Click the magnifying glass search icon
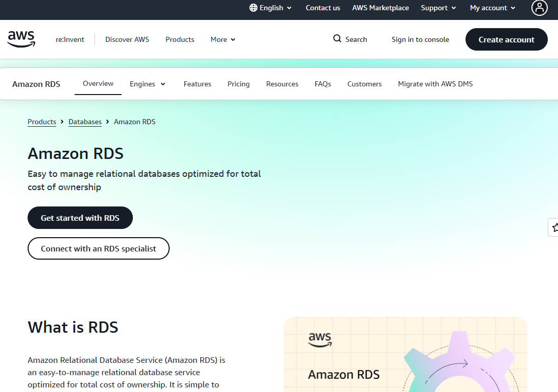The image size is (558, 392). (337, 38)
